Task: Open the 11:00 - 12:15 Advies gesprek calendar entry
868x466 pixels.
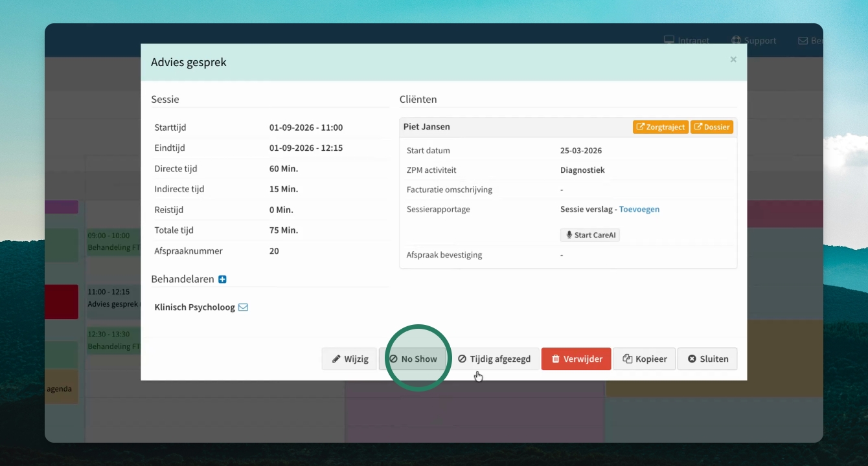Action: [114, 302]
